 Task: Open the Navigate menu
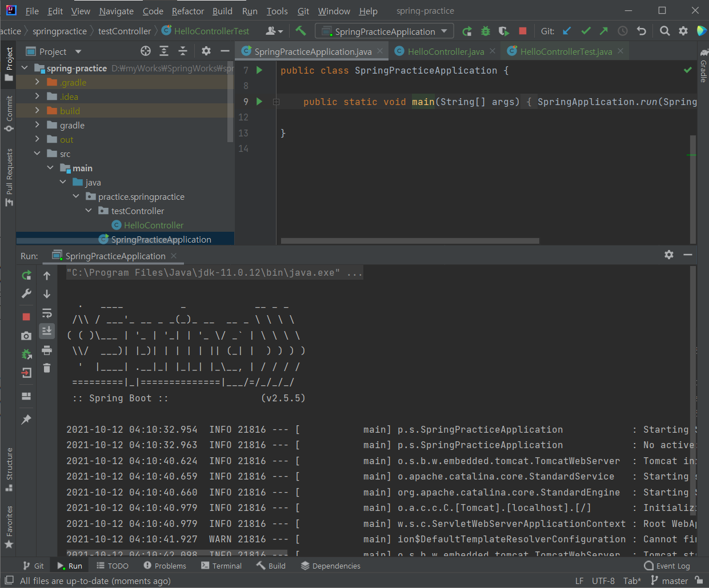point(117,11)
